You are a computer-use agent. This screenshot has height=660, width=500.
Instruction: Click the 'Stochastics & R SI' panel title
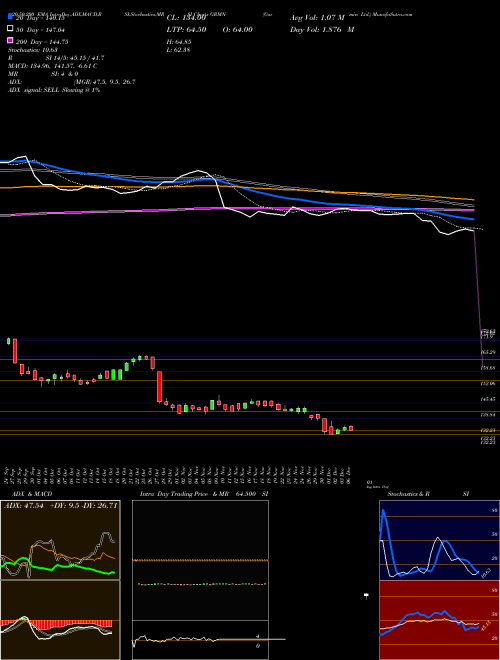click(428, 494)
